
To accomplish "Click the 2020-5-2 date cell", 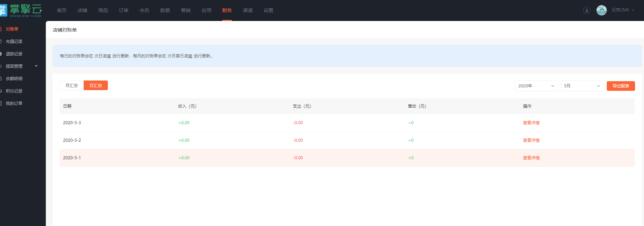I will click(72, 140).
